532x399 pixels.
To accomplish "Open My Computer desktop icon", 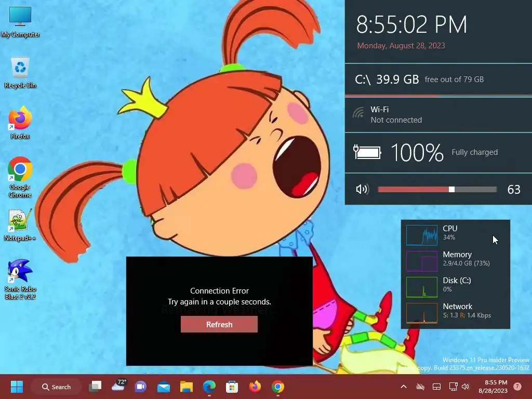I will (x=20, y=21).
